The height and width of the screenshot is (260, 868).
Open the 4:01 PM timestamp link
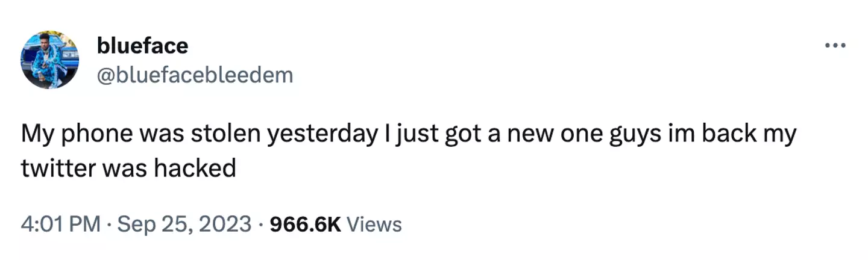[60, 224]
